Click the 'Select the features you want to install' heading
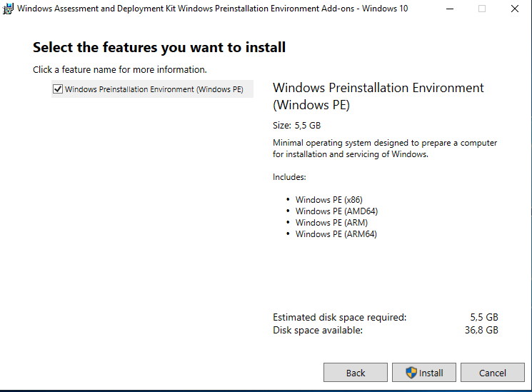Viewport: 532px width, 392px height. pos(159,48)
